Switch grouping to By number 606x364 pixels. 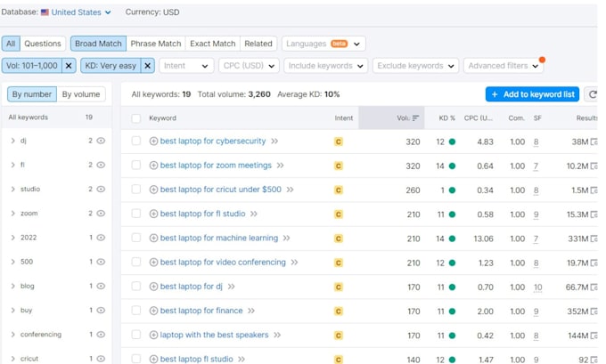(x=32, y=94)
